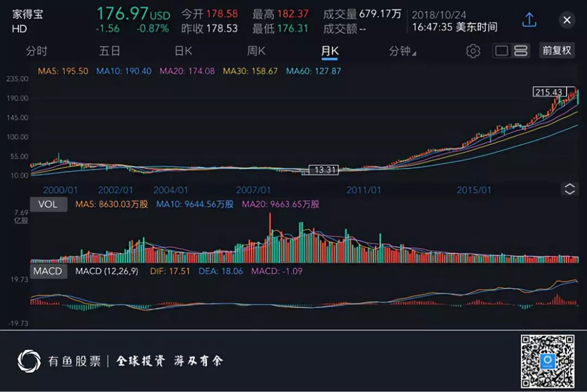Open the 周K weekly chart tab
The height and width of the screenshot is (392, 587).
pos(256,51)
